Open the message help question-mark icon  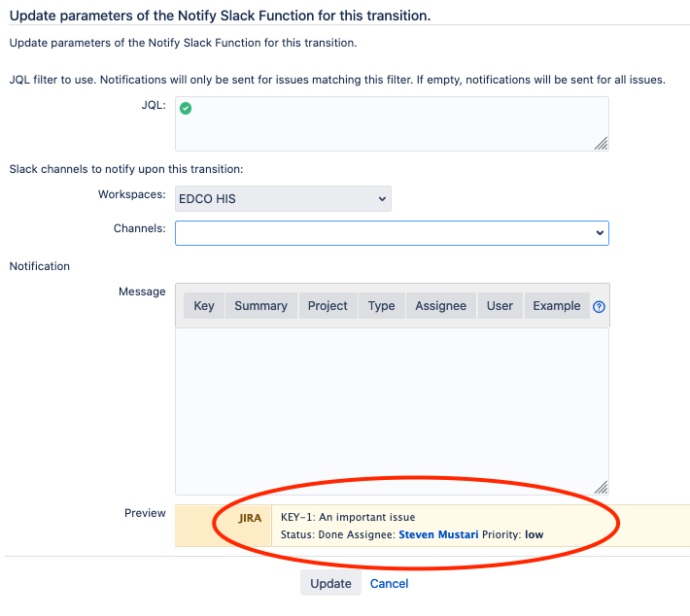coord(599,307)
